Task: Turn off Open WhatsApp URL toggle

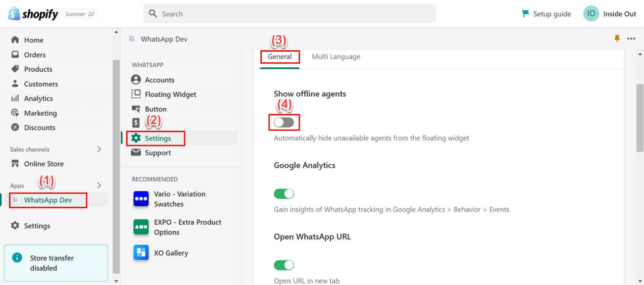Action: tap(284, 265)
